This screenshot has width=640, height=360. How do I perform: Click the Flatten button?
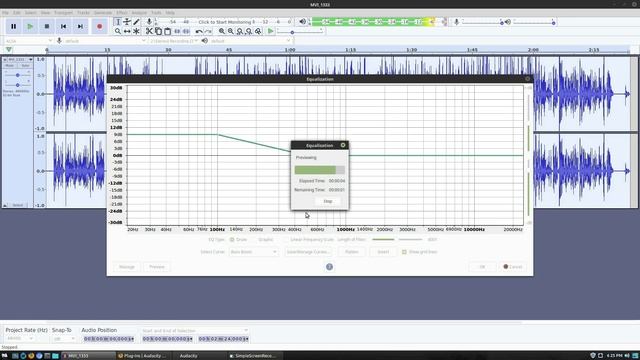(351, 252)
